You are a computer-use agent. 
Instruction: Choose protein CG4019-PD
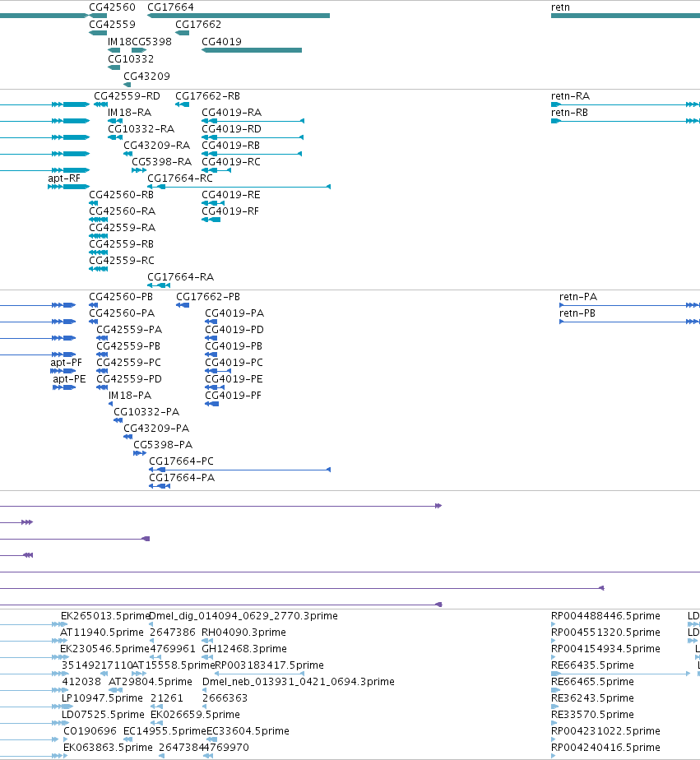pos(234,330)
